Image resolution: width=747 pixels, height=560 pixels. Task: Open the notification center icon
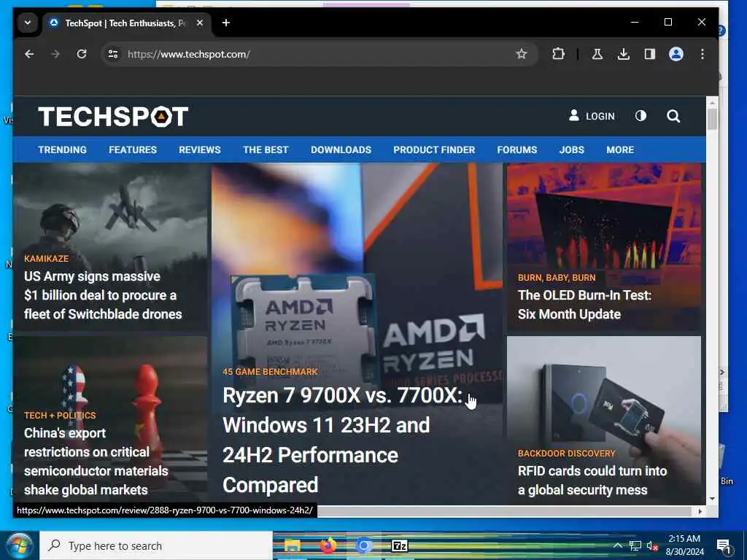724,547
